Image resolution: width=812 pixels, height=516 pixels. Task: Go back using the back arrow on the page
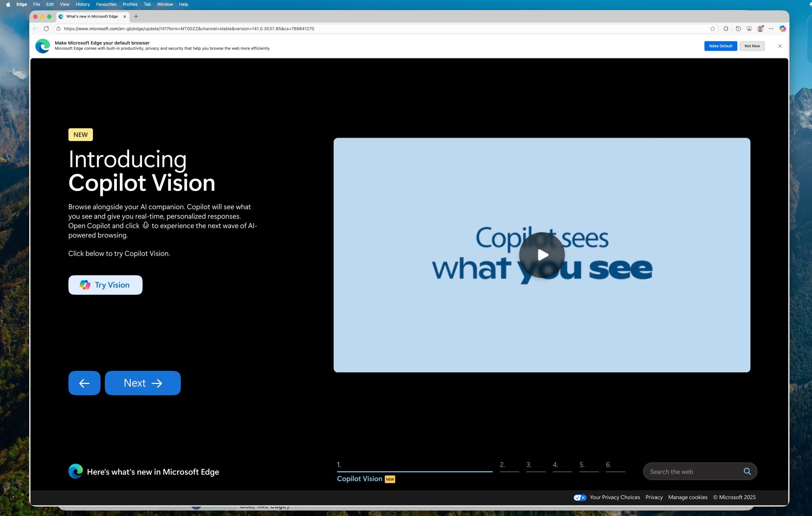[x=84, y=383]
